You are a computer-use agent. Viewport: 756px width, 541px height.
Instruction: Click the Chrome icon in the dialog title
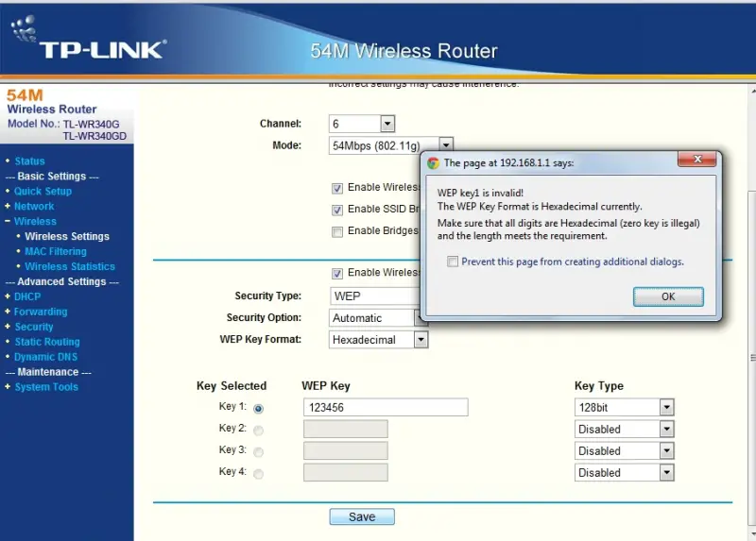(x=433, y=163)
